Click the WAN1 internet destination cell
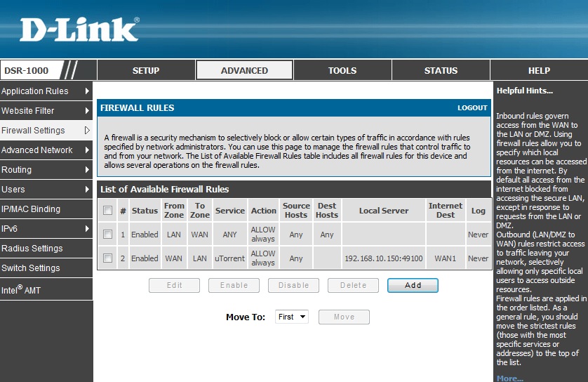Viewport: 588px width, 382px height. pyautogui.click(x=445, y=258)
